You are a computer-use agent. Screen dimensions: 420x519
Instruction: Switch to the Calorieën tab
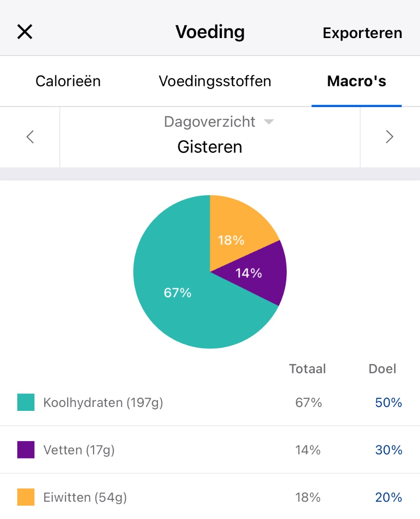click(68, 81)
